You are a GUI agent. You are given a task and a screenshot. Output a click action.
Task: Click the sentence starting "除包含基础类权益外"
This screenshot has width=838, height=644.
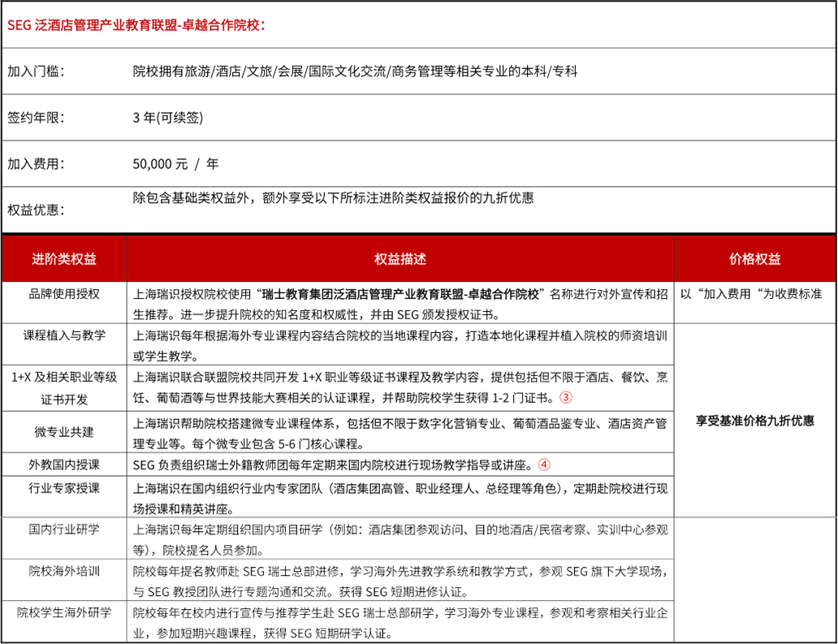click(x=333, y=197)
